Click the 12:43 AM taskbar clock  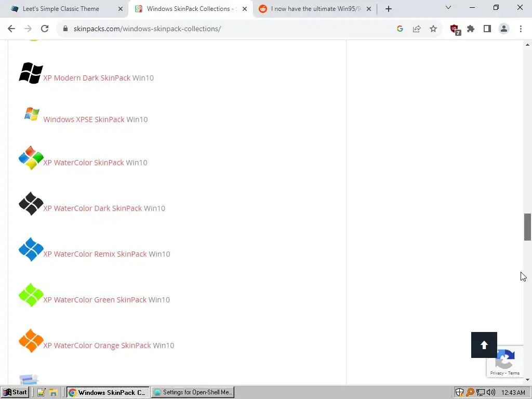click(x=513, y=393)
